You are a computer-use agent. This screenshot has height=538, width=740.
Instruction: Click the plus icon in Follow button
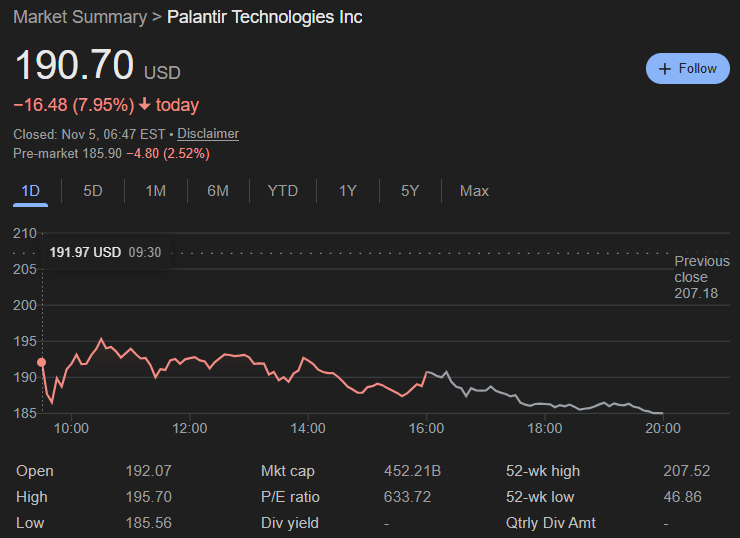pos(665,69)
